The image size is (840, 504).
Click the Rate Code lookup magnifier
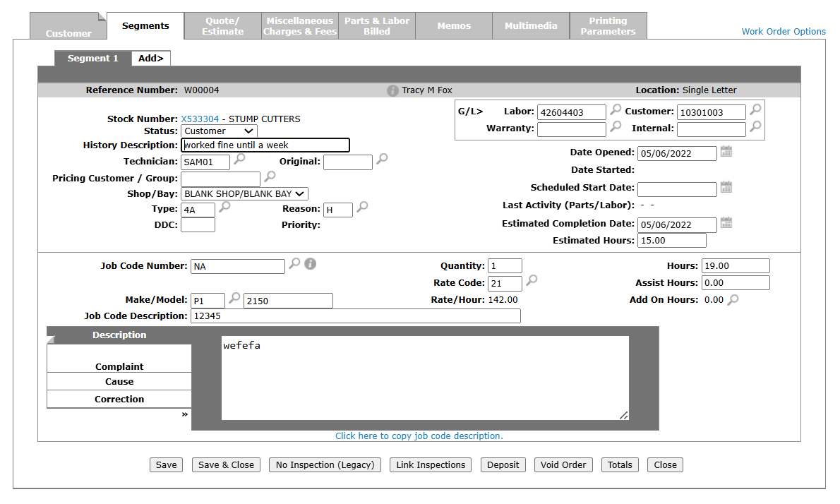click(532, 281)
